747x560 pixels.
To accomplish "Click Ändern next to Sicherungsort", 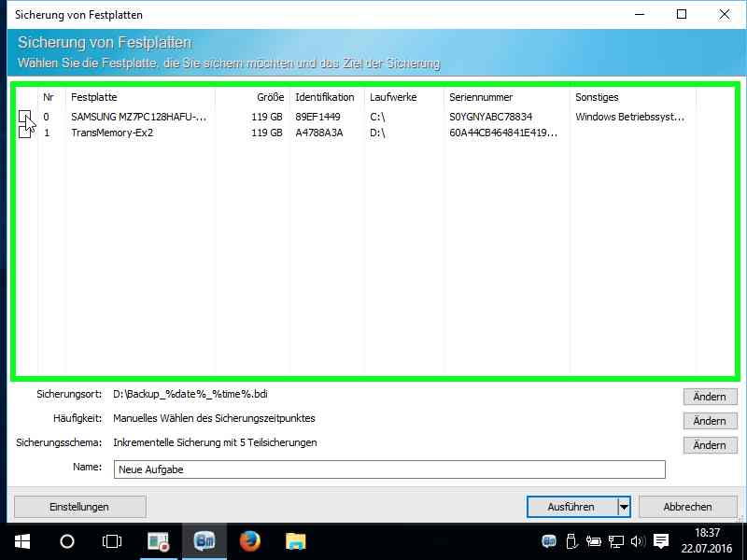I will 710,397.
